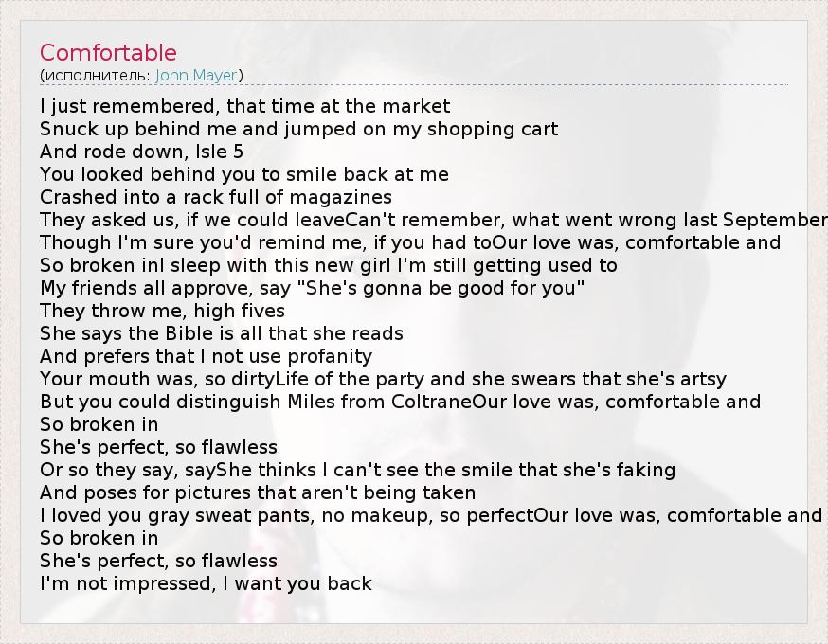Select the line about sleeping with this new girl
Viewport: 828px width, 644px height.
coord(329,265)
